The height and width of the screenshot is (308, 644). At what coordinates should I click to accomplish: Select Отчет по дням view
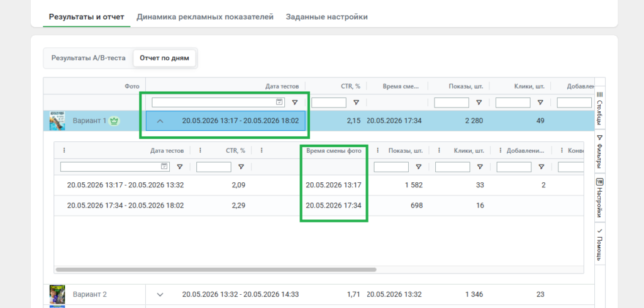pyautogui.click(x=164, y=58)
